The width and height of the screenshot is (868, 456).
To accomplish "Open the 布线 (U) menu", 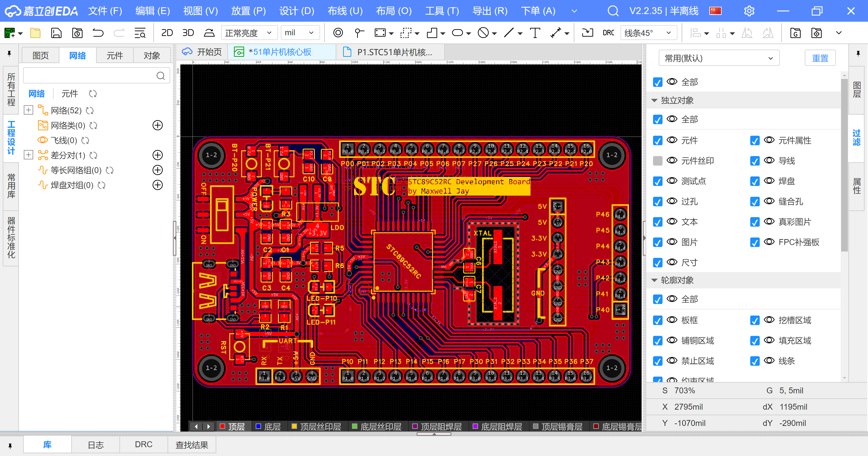I will pyautogui.click(x=345, y=11).
